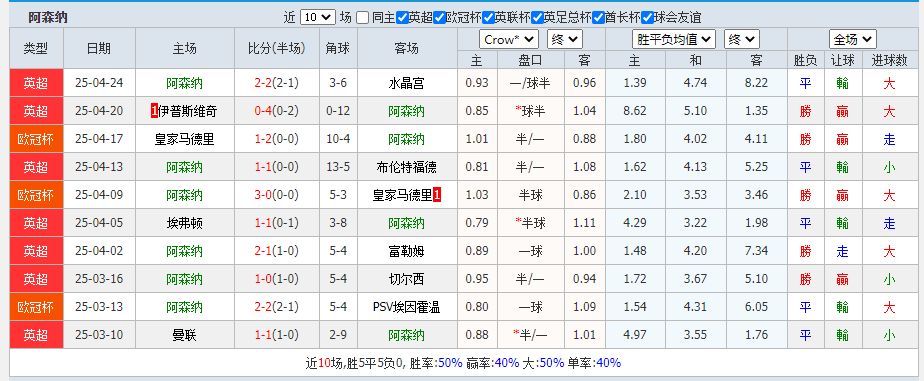Click the 25-04-05 date cell

(99, 223)
